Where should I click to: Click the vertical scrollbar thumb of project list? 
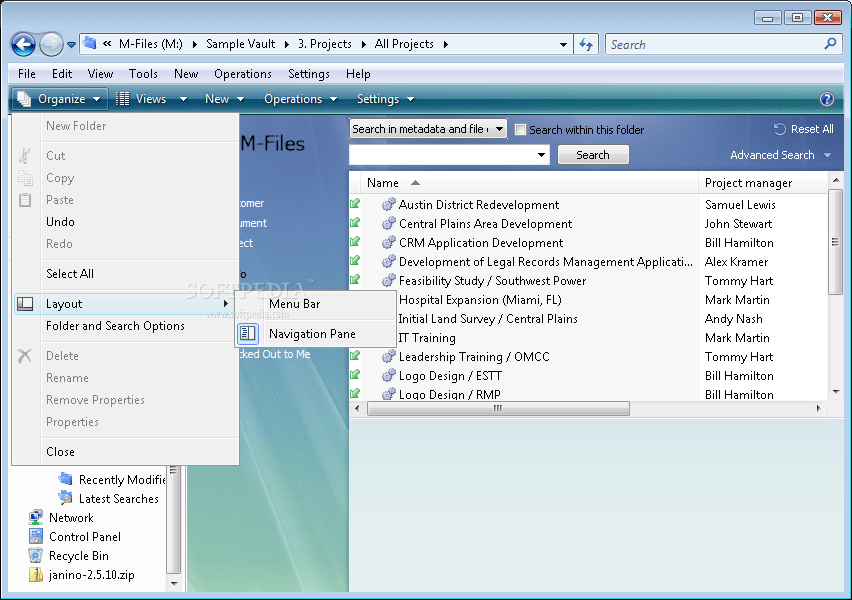(836, 242)
